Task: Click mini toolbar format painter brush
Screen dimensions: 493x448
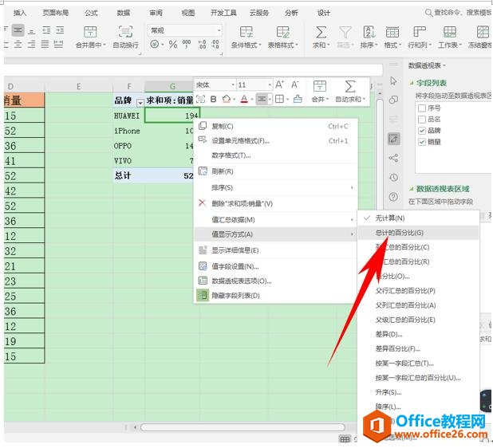Action: point(298,100)
